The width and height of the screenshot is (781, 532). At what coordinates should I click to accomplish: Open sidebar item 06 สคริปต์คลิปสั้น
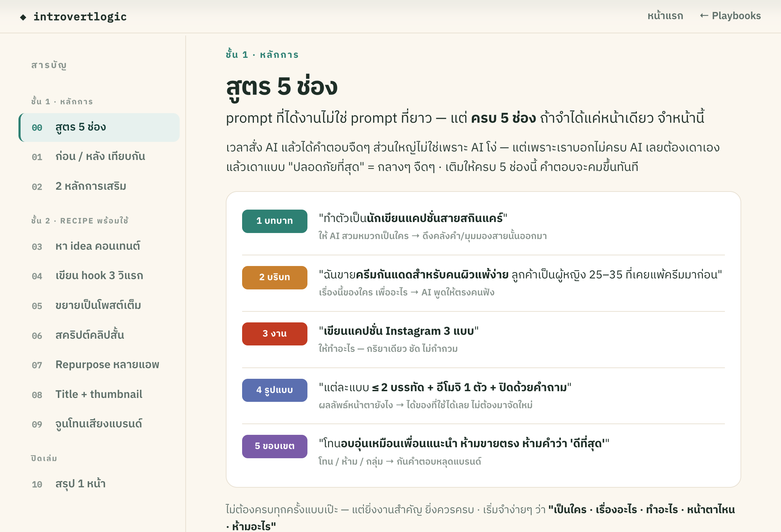click(99, 335)
